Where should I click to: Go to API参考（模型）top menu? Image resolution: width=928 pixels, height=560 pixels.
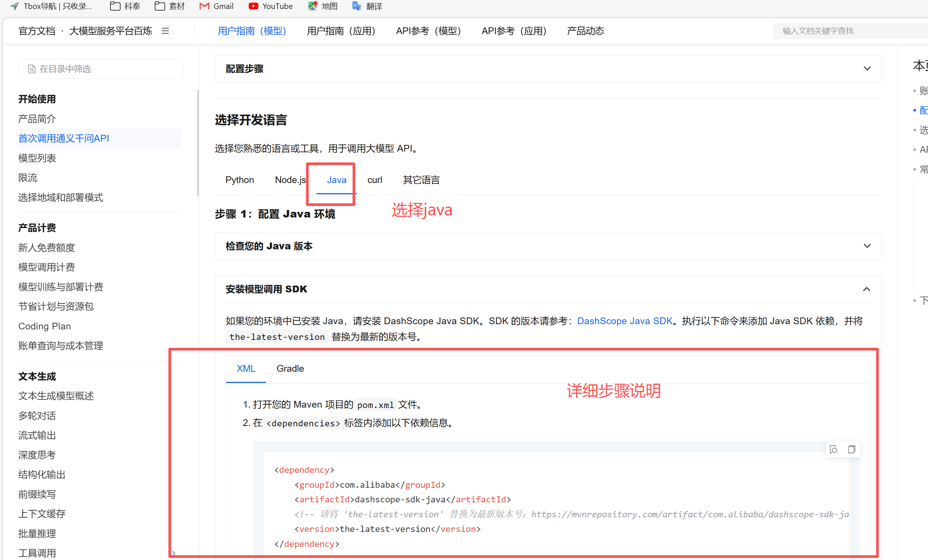click(x=428, y=31)
